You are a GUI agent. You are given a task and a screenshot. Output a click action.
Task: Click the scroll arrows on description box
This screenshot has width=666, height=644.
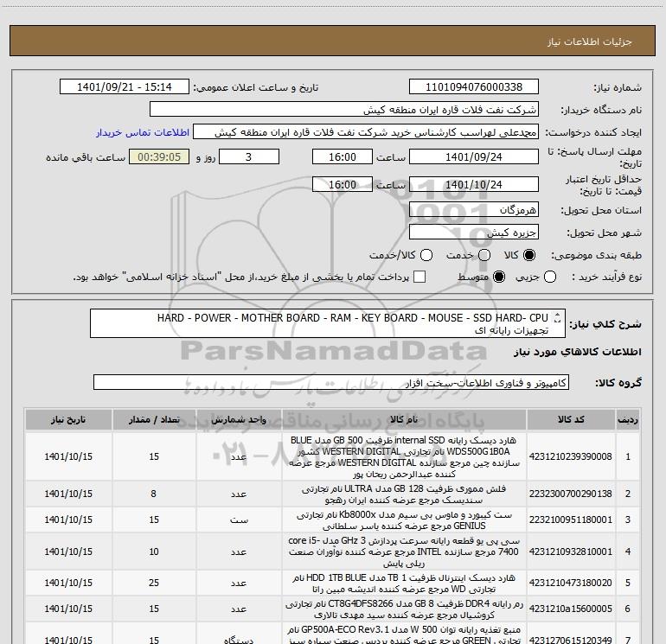coord(557,318)
